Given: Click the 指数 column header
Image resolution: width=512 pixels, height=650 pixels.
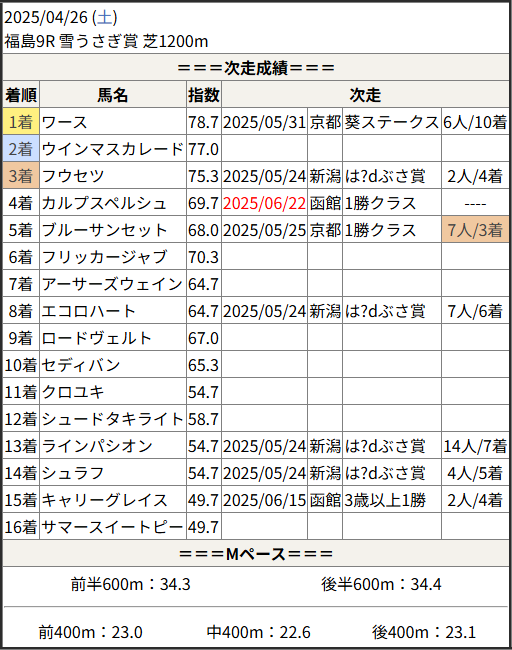Looking at the screenshot, I should (x=204, y=95).
